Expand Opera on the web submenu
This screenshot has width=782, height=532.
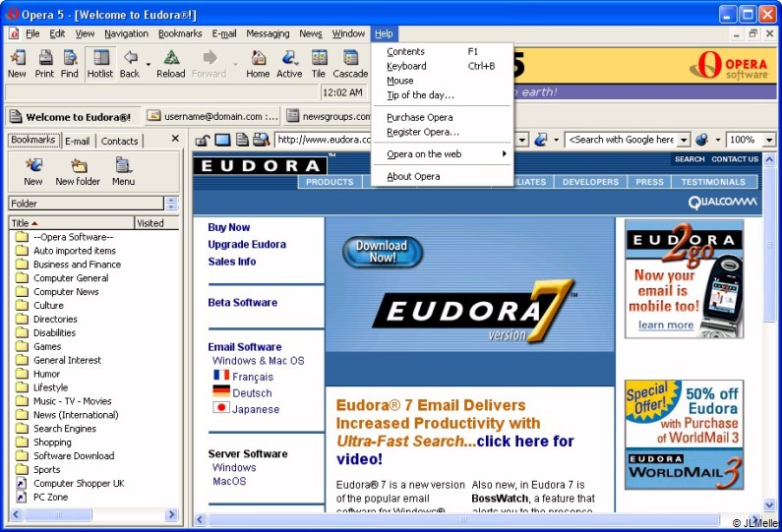coord(443,154)
